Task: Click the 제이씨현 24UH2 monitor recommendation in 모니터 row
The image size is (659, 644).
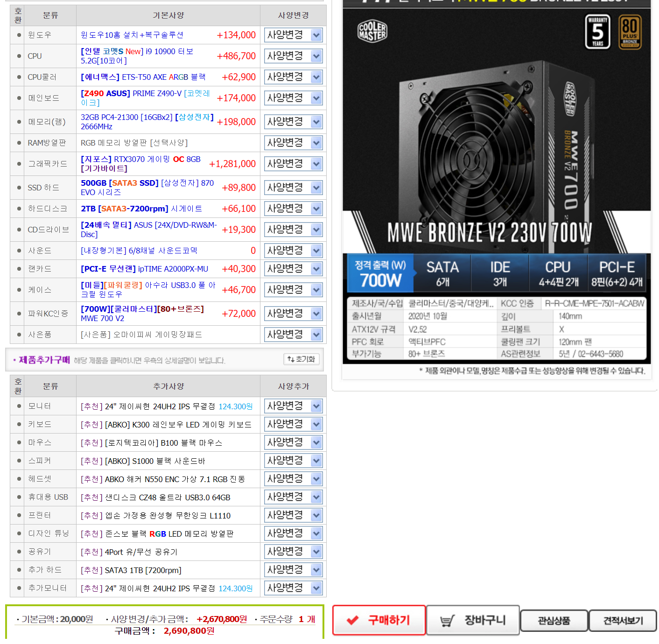Action: tap(167, 406)
